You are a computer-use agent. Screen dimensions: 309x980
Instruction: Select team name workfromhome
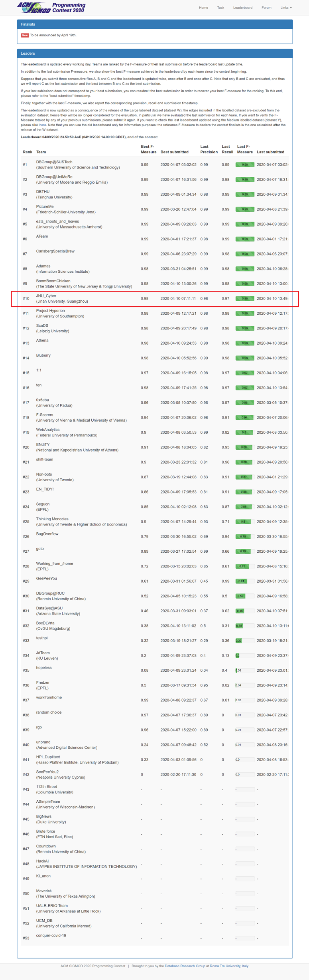pos(49,697)
